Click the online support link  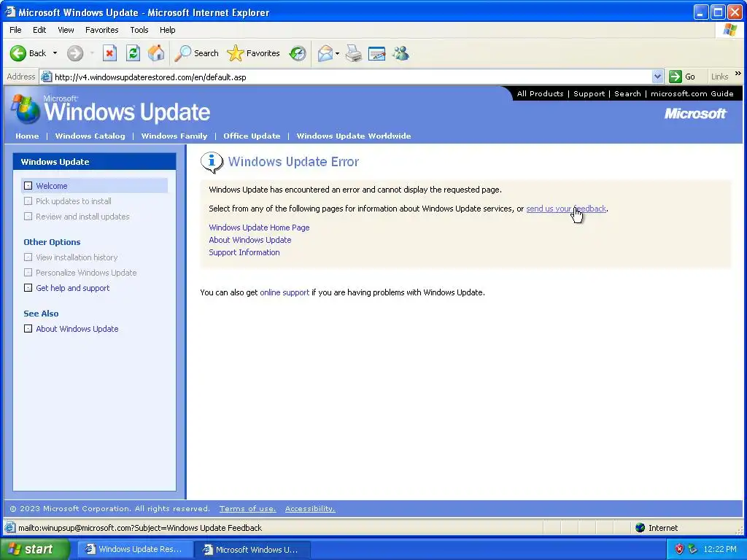[285, 292]
